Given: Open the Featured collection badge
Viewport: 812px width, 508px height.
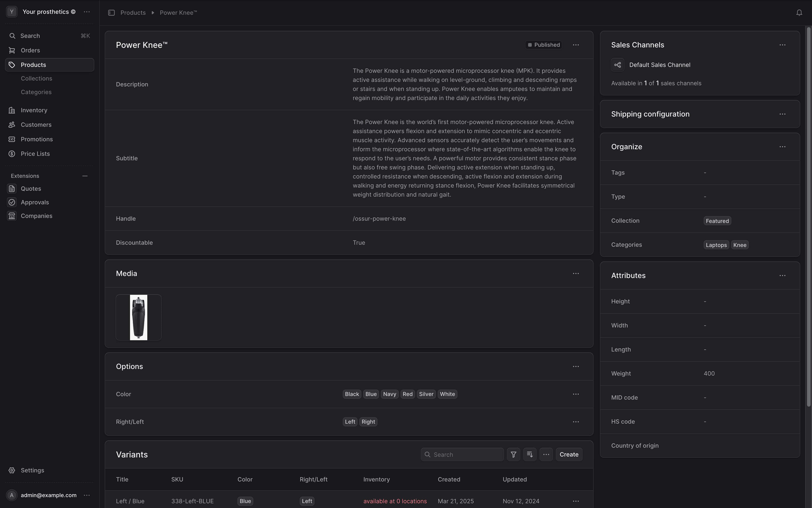Looking at the screenshot, I should click(x=717, y=221).
